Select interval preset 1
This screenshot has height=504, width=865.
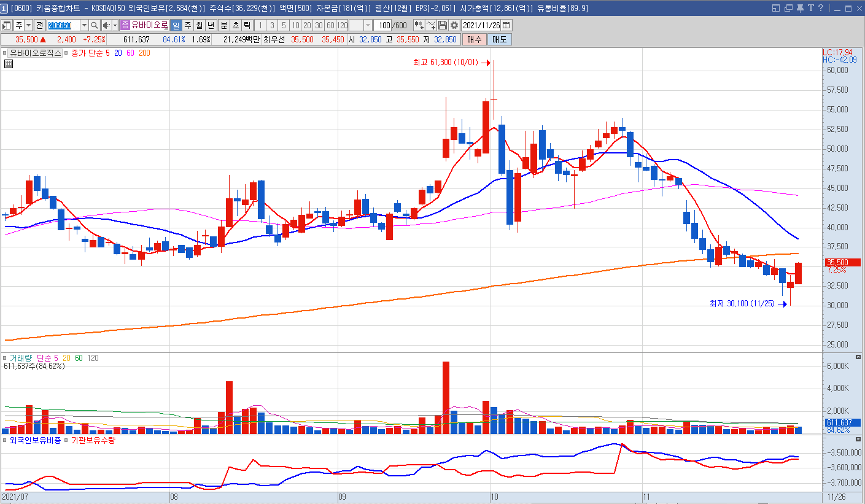coord(260,25)
